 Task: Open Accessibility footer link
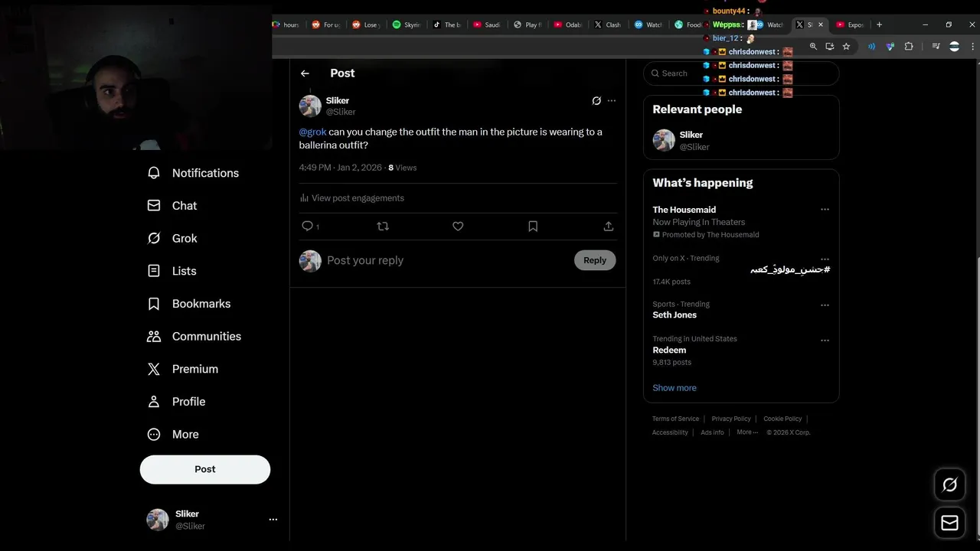click(x=670, y=432)
